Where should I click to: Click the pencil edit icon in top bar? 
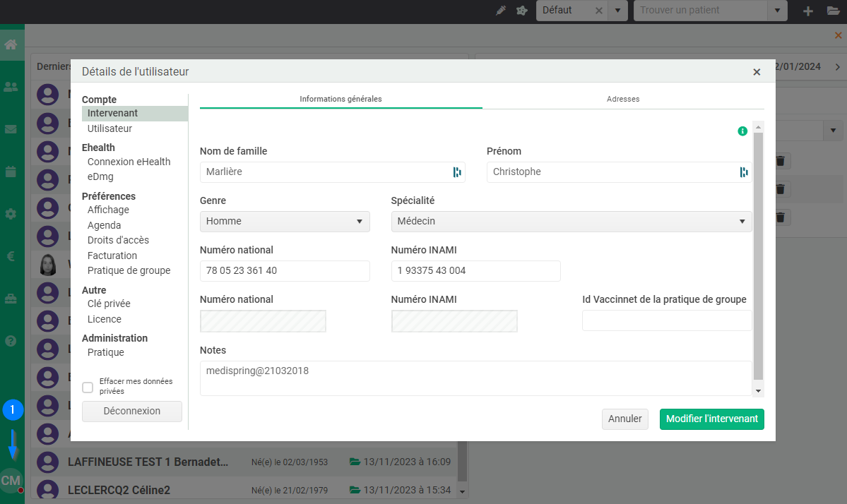[x=501, y=11]
